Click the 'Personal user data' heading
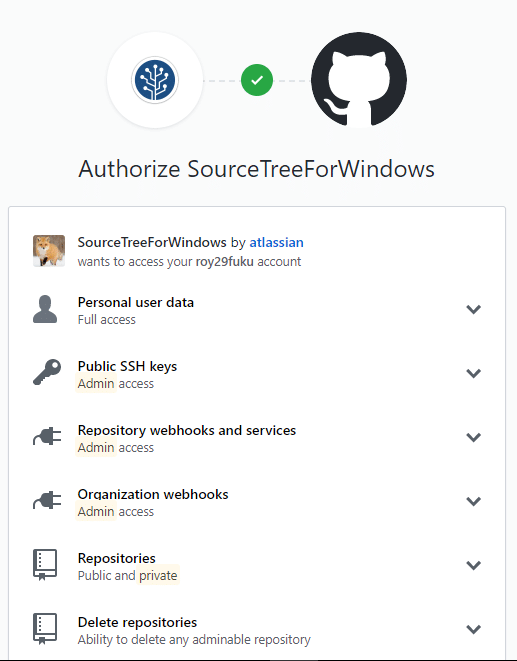This screenshot has width=517, height=661. point(136,302)
